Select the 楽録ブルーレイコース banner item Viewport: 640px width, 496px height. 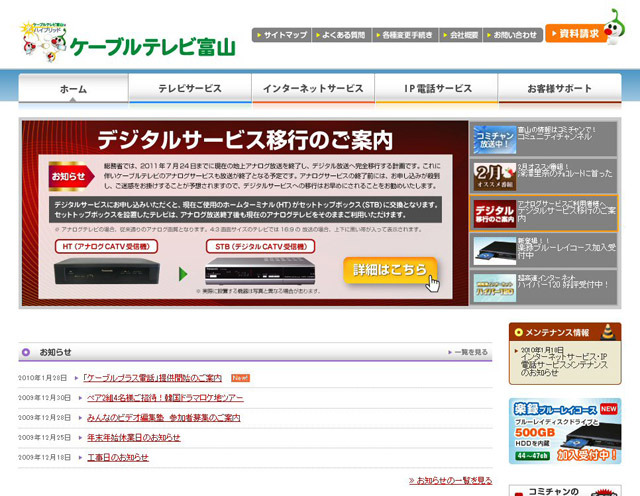click(x=543, y=251)
